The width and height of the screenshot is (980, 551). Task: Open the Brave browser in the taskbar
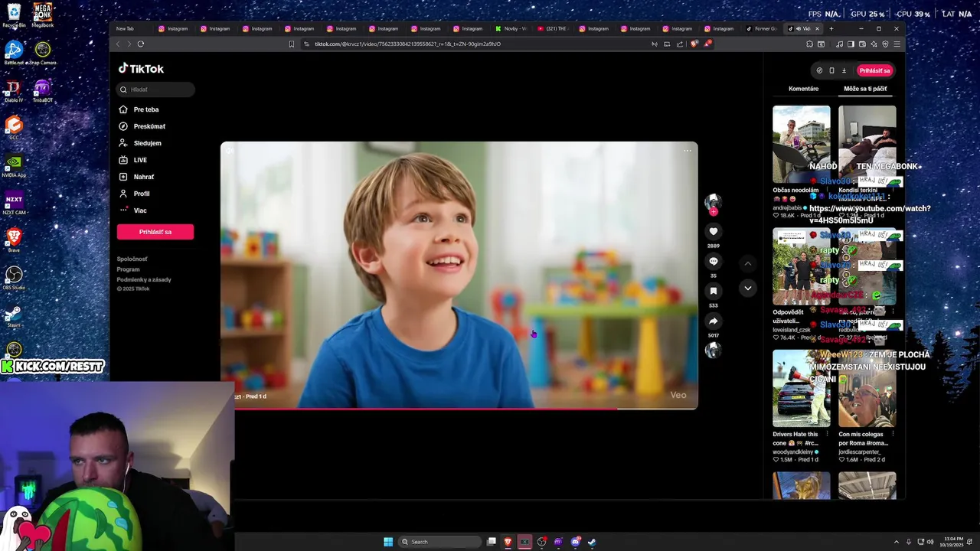coord(508,542)
